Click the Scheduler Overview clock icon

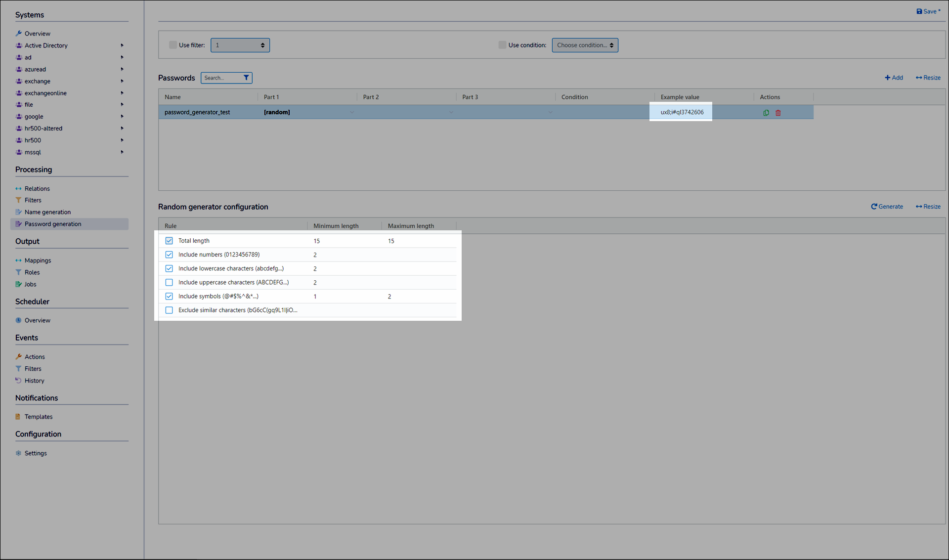point(18,320)
